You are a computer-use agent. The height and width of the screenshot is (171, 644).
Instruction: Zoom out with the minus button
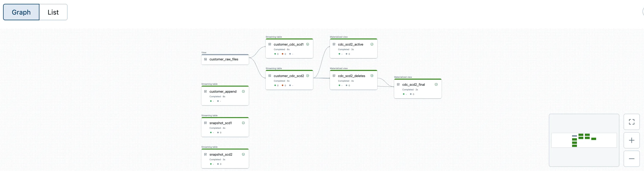pyautogui.click(x=631, y=159)
